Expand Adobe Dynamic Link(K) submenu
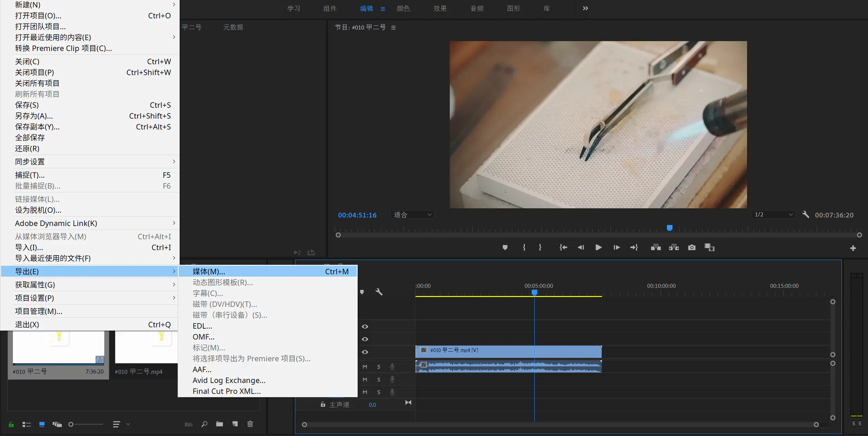Screen dimensions: 868x436 90,223
